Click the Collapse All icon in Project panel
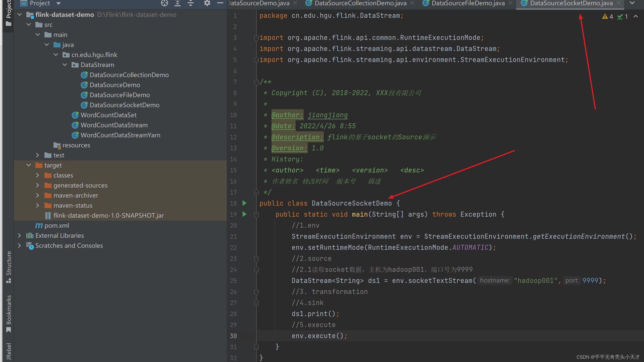The image size is (644, 362). (191, 3)
